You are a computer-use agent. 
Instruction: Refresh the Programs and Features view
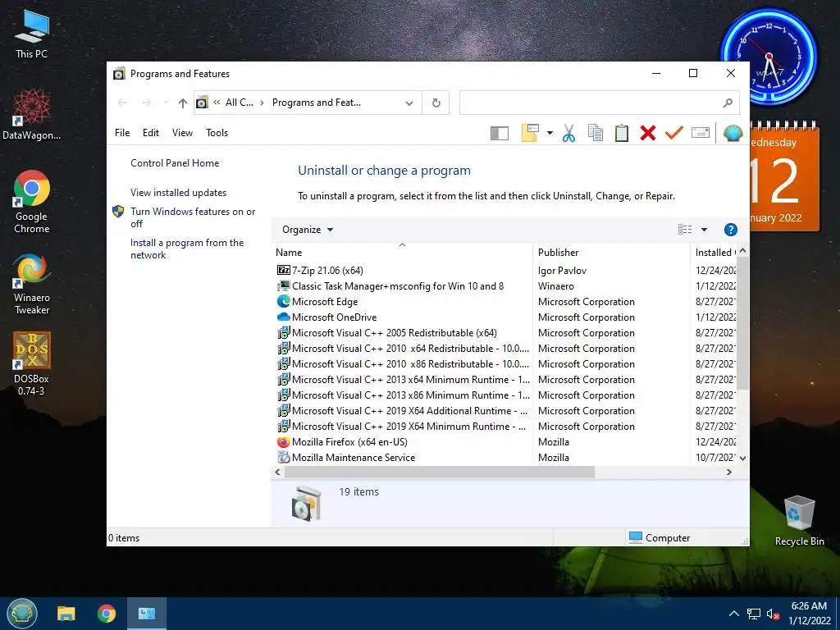click(436, 103)
